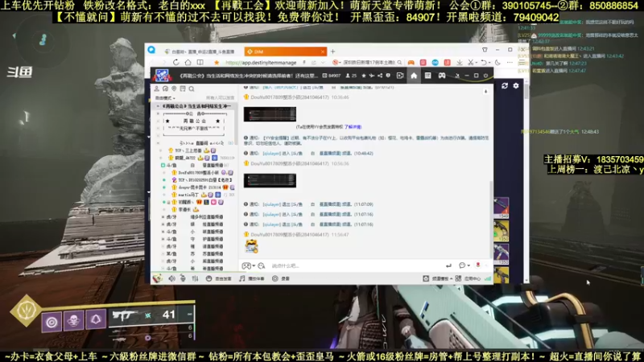Image resolution: width=644 pixels, height=362 pixels.
Task: Share the channel via the share icon
Action: point(380,76)
